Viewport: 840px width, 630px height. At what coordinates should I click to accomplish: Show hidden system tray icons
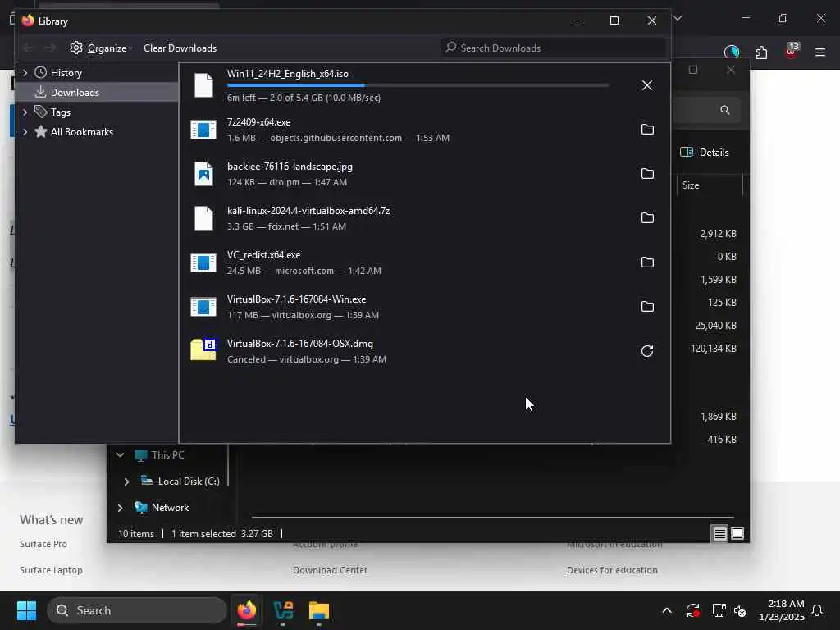[667, 610]
